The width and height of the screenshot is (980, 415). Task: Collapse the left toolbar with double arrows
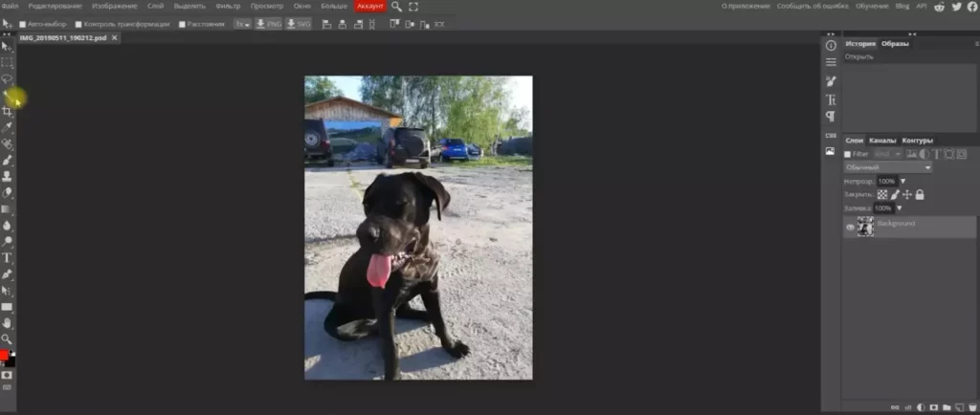click(x=7, y=34)
